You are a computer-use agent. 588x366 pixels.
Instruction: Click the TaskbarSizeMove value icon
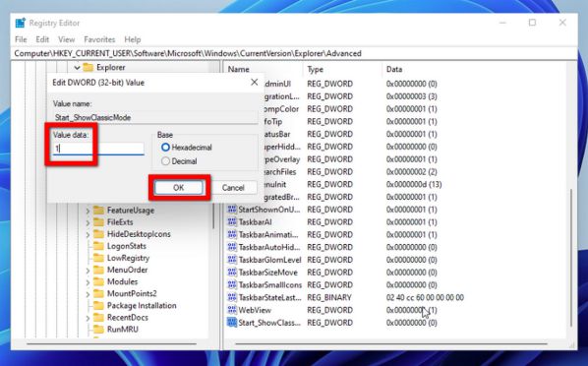pos(232,273)
